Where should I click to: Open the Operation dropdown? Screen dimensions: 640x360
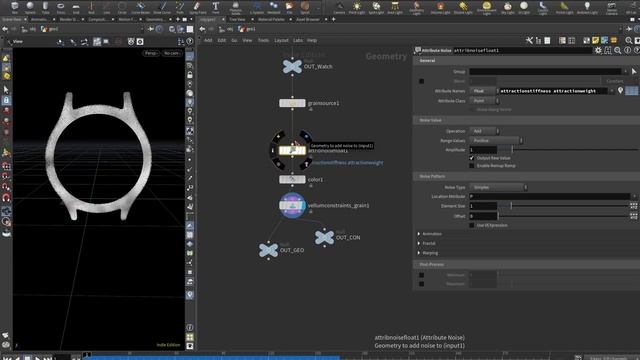[x=484, y=131]
